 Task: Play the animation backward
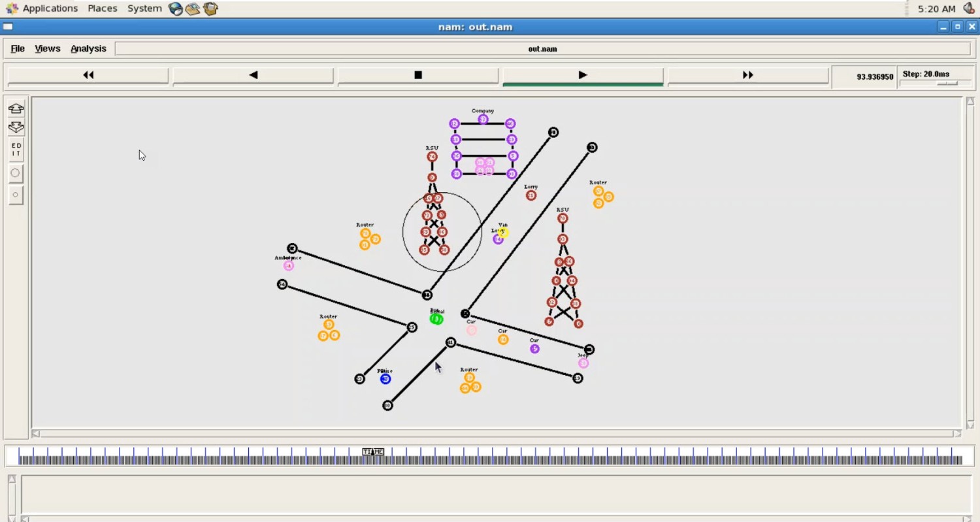click(253, 74)
